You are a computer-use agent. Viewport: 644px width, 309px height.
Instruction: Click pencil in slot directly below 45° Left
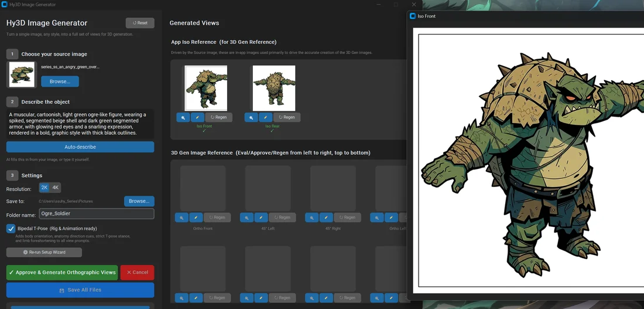tap(261, 297)
